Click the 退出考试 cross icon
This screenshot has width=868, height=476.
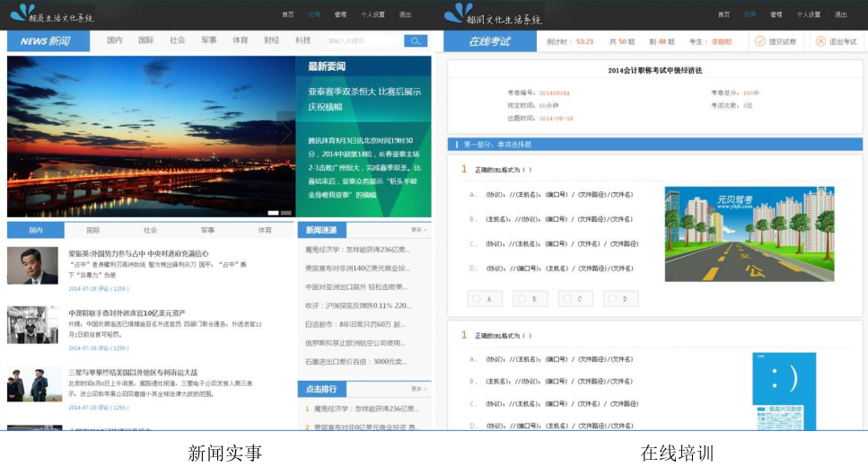point(820,41)
